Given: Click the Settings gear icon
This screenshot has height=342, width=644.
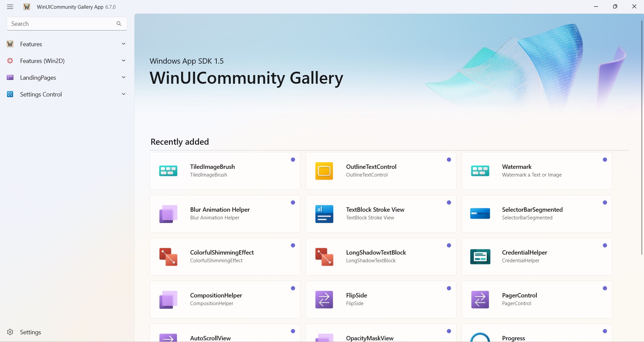Looking at the screenshot, I should (x=10, y=332).
